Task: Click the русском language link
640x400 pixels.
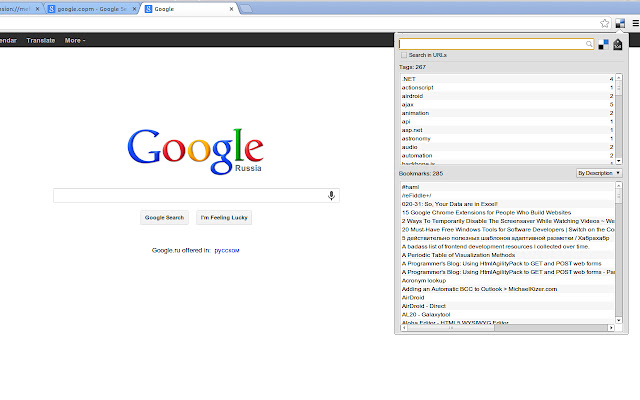Action: pos(227,251)
